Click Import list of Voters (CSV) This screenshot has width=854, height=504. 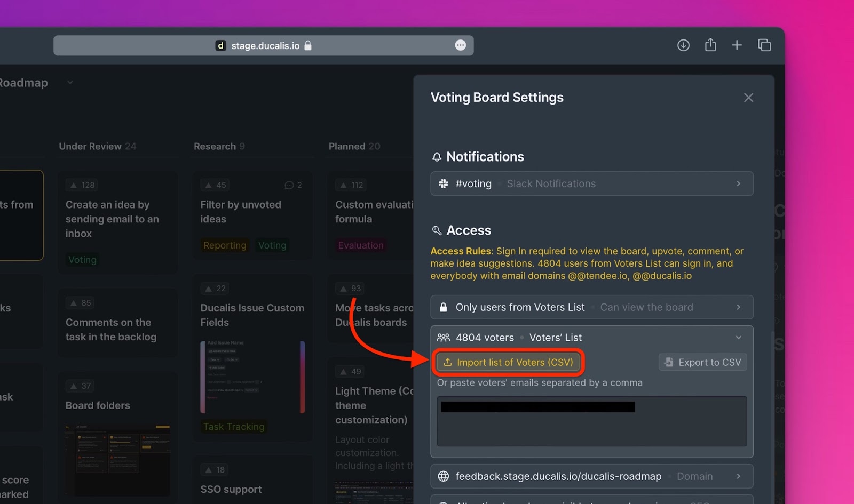click(x=508, y=362)
